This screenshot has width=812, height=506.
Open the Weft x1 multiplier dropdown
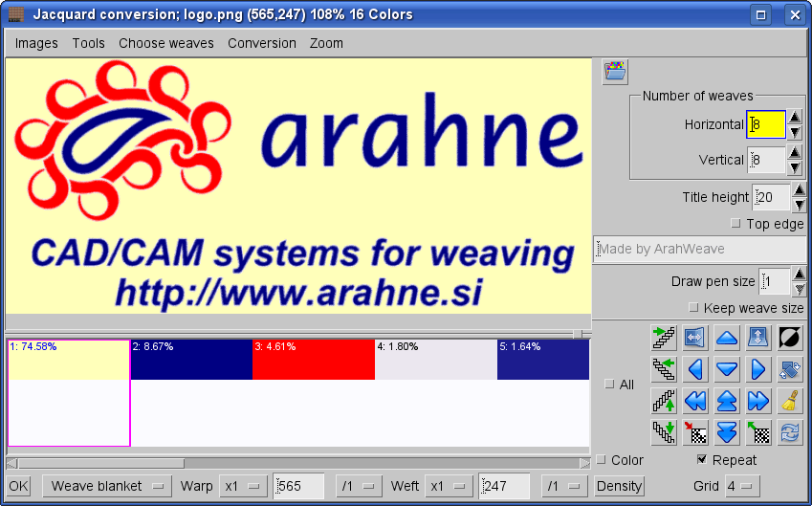(x=448, y=486)
